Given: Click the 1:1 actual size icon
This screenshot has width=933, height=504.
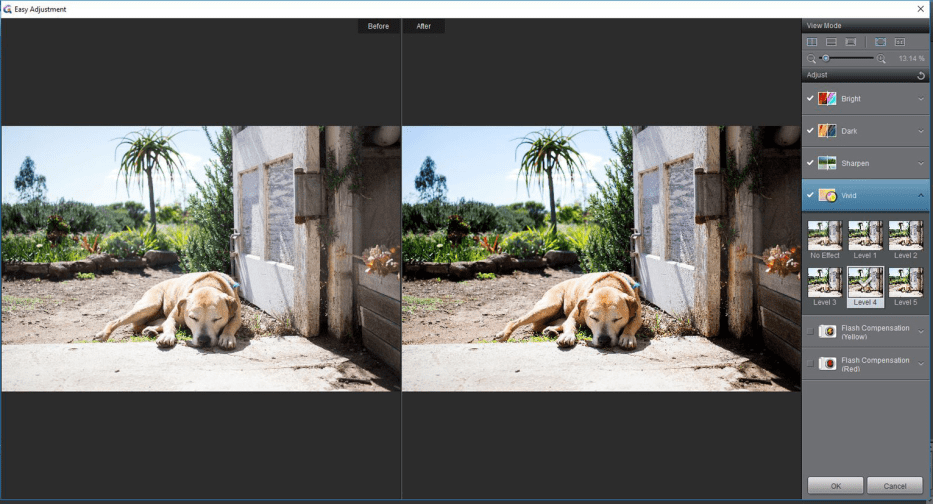Looking at the screenshot, I should tap(899, 42).
